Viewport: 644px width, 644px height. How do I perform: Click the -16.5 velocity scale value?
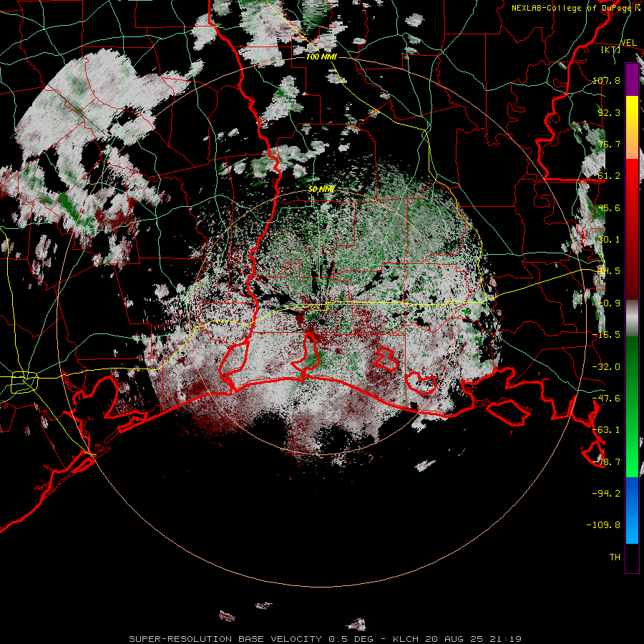[606, 335]
